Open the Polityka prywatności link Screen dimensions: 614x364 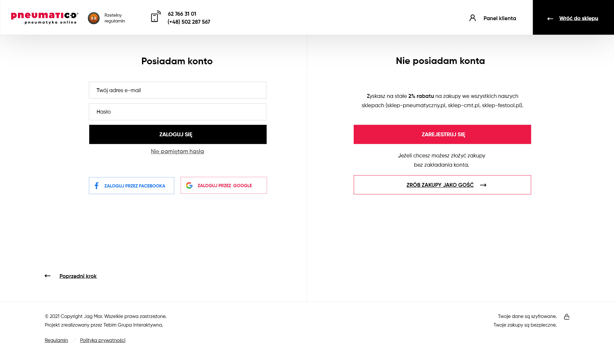pyautogui.click(x=103, y=340)
